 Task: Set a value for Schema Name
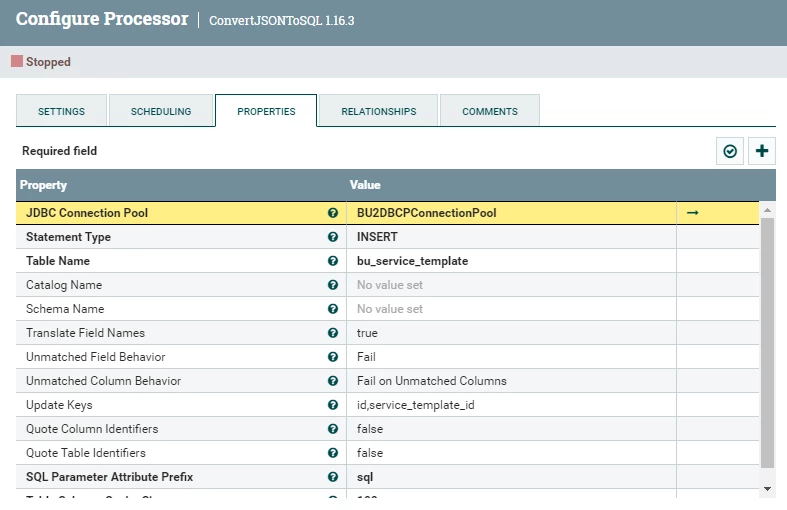coord(511,309)
